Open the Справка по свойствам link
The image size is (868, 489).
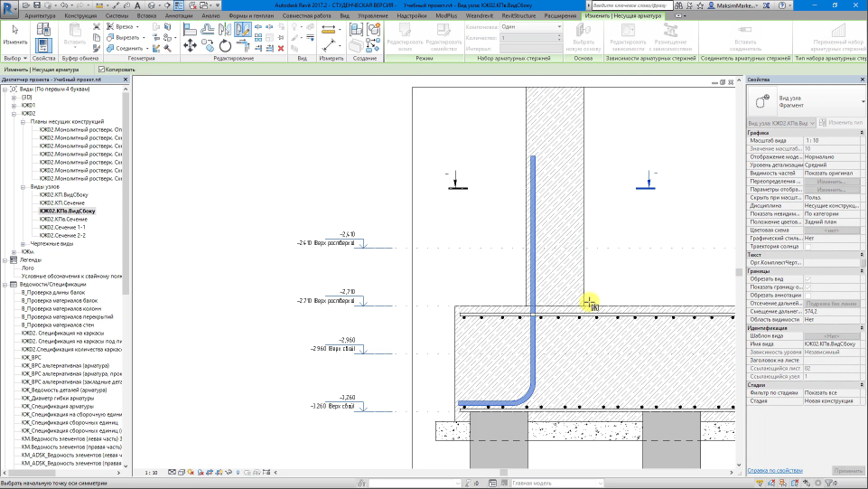(775, 471)
